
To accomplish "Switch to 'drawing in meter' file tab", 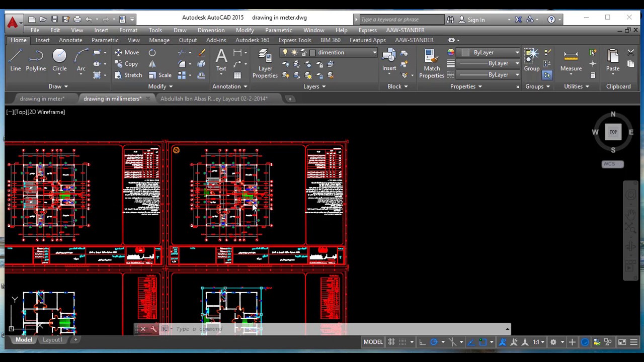I will click(42, 99).
